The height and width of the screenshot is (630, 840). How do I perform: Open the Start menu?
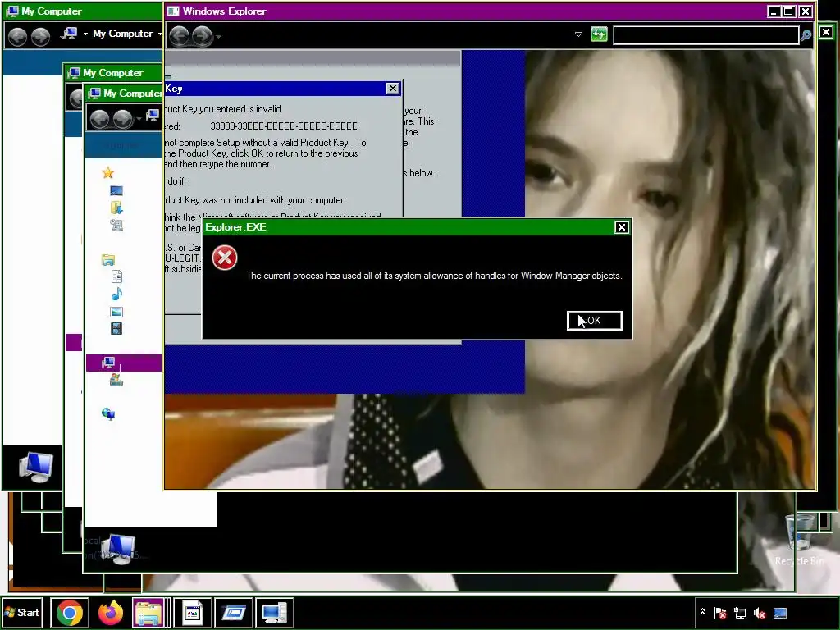pyautogui.click(x=22, y=612)
